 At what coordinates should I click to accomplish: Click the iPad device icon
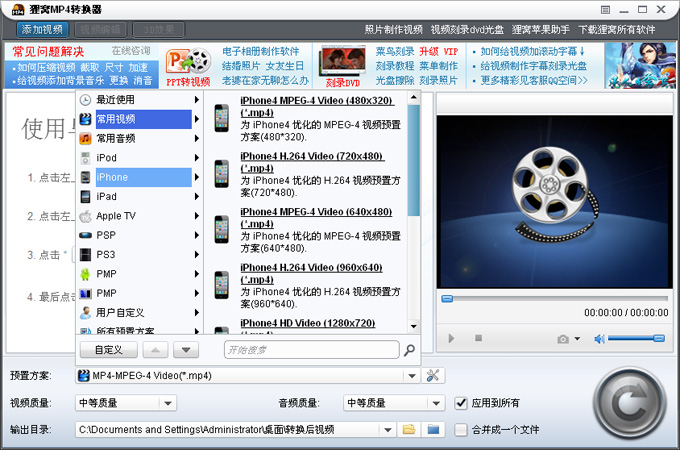[85, 196]
